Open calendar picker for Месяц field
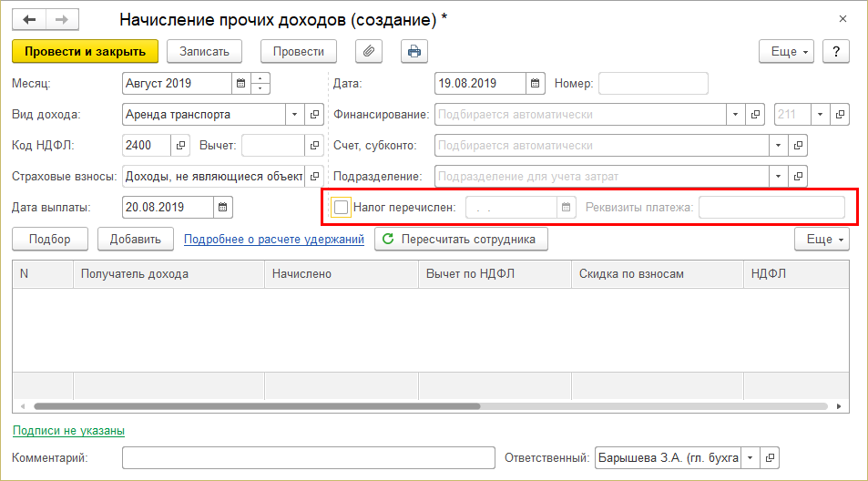Image resolution: width=868 pixels, height=481 pixels. tap(241, 84)
